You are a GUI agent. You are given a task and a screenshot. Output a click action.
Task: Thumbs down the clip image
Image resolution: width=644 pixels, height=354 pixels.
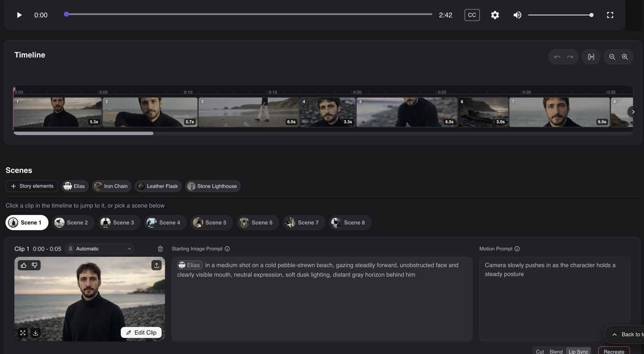pos(35,265)
